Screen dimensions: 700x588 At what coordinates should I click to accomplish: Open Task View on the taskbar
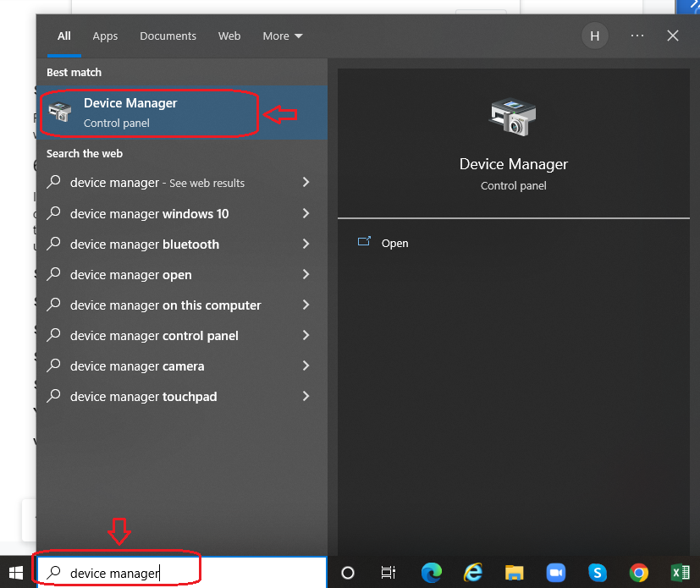[x=388, y=573]
